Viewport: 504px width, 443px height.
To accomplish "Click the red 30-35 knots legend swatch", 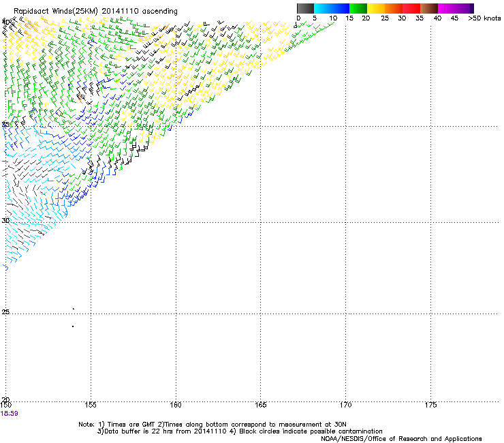I will [x=411, y=8].
